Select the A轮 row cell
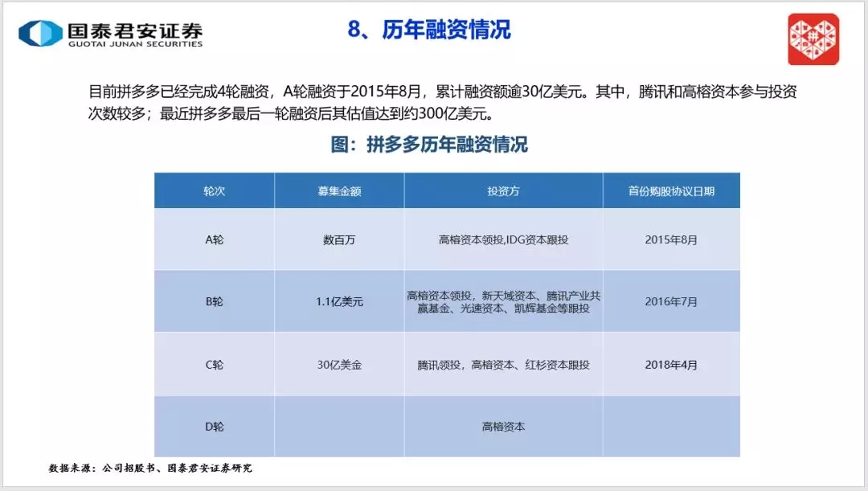Image resolution: width=868 pixels, height=491 pixels. tap(215, 239)
